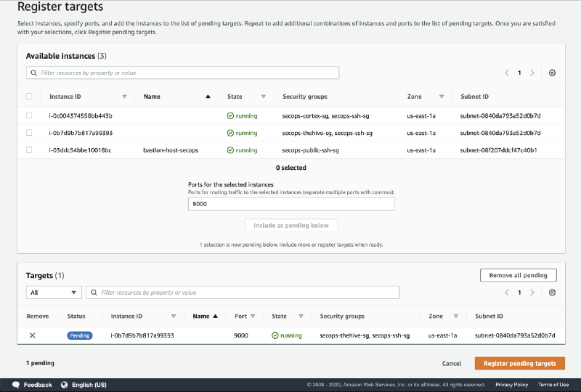This screenshot has height=392, width=581.
Task: Toggle the select-all instances header checkbox
Action: tap(29, 97)
